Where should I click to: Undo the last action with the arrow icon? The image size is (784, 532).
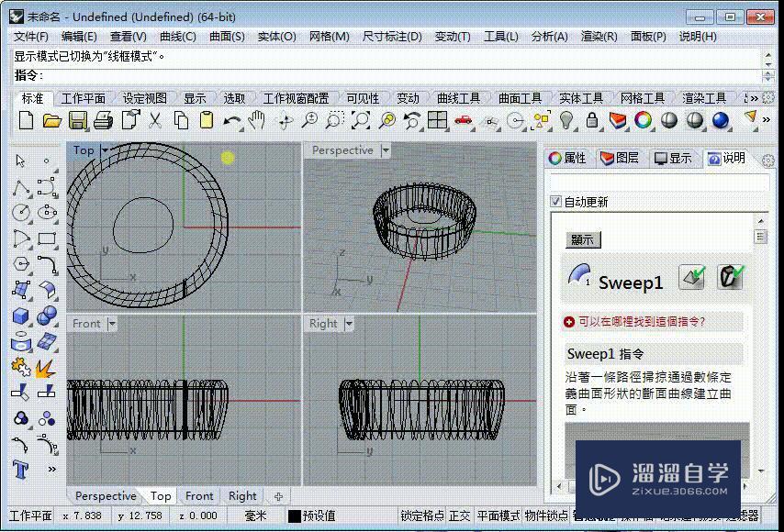tap(232, 121)
